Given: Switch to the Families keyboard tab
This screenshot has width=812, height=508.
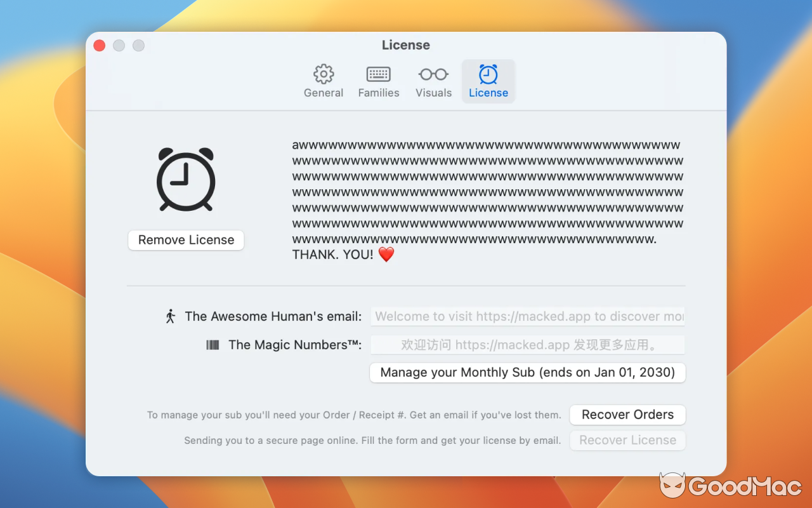Looking at the screenshot, I should pyautogui.click(x=379, y=81).
